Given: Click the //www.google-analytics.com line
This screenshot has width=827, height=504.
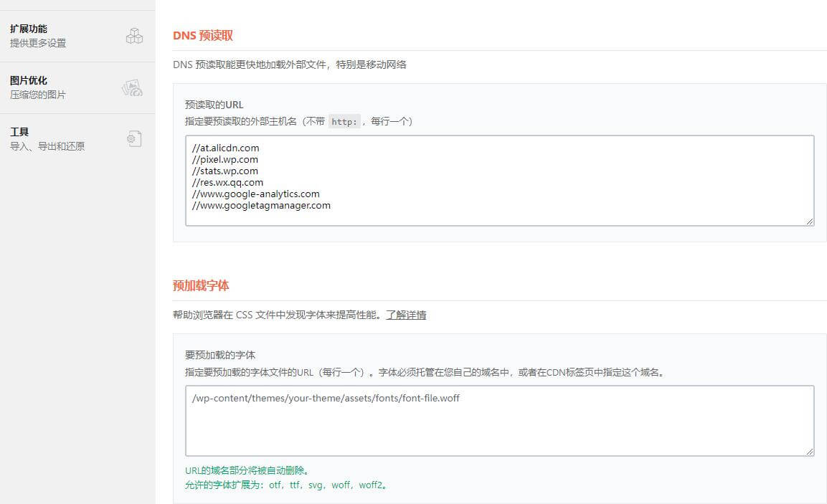Looking at the screenshot, I should coord(255,194).
